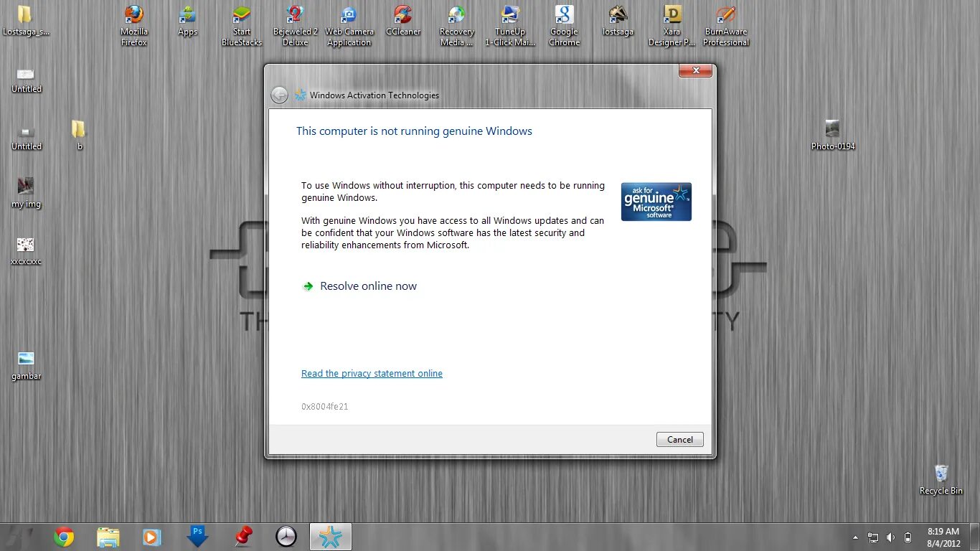Select the gambar image file

coord(26,365)
